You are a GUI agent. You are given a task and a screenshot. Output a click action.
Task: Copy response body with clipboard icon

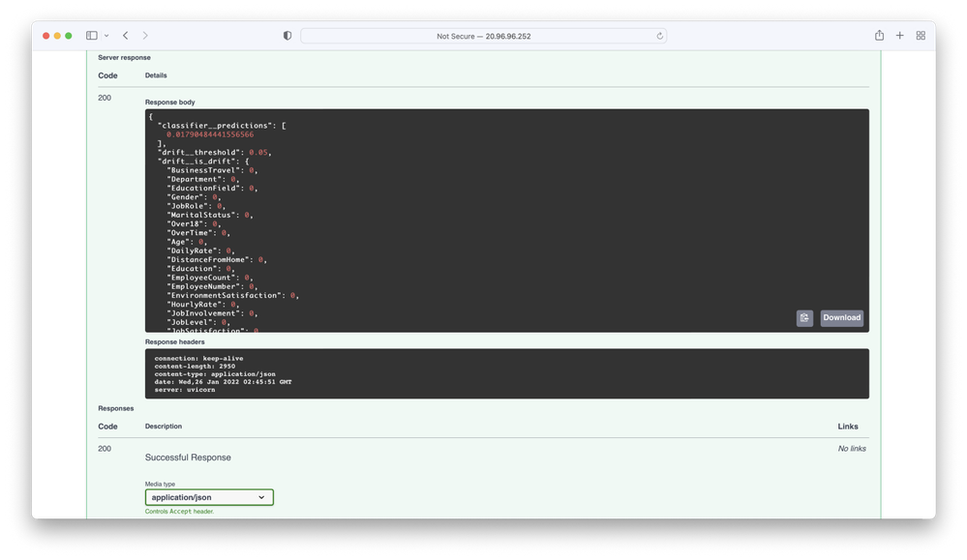(804, 318)
